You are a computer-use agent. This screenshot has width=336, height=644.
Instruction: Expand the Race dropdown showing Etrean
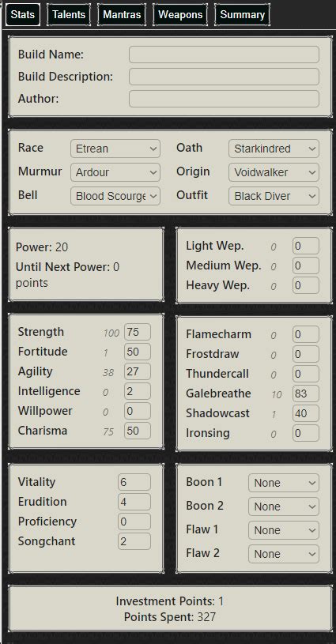pos(115,149)
